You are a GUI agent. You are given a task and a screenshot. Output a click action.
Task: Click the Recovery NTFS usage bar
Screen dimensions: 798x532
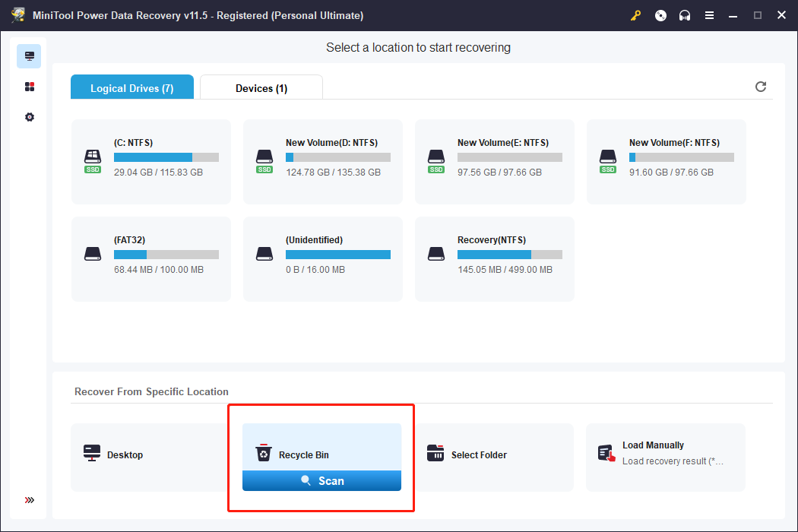(x=510, y=255)
